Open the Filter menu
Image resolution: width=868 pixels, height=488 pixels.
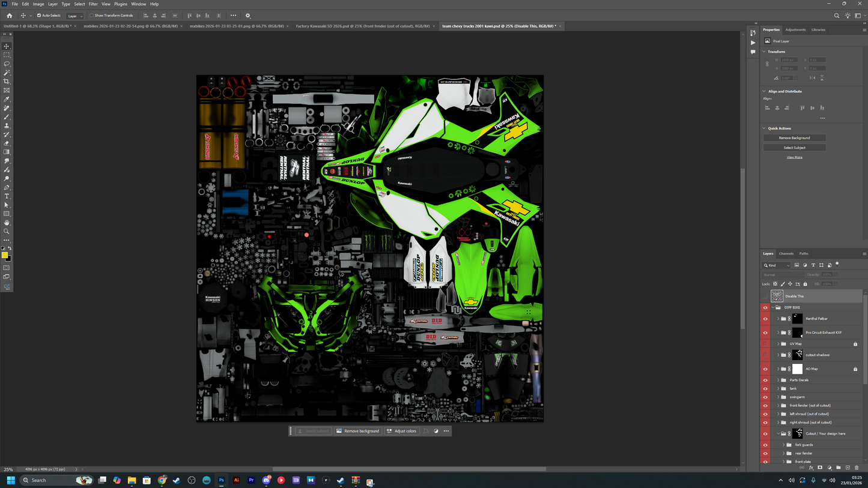pos(93,4)
